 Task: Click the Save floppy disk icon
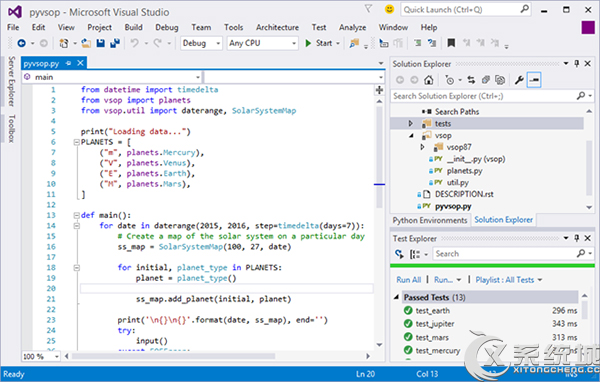[101, 43]
